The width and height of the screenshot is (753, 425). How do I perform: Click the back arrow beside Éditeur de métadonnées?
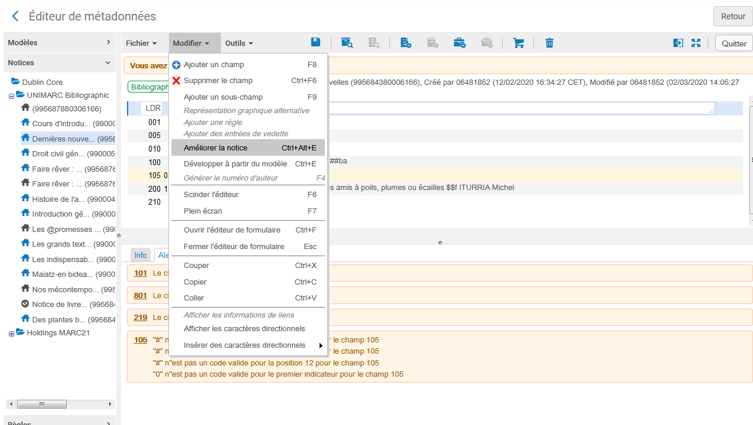click(15, 16)
